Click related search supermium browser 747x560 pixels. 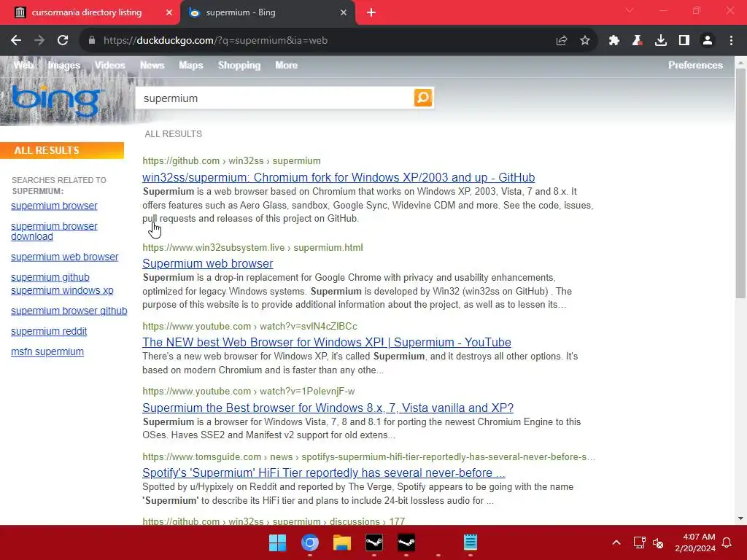coord(54,206)
